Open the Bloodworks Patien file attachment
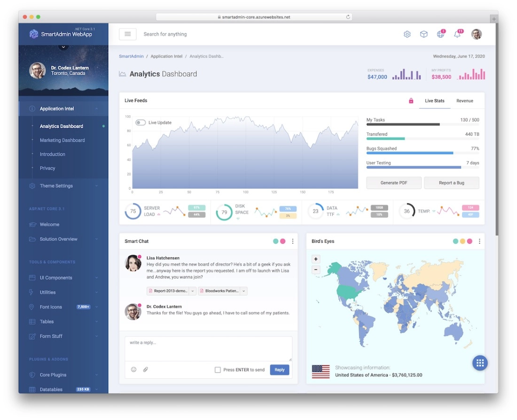 [x=219, y=291]
